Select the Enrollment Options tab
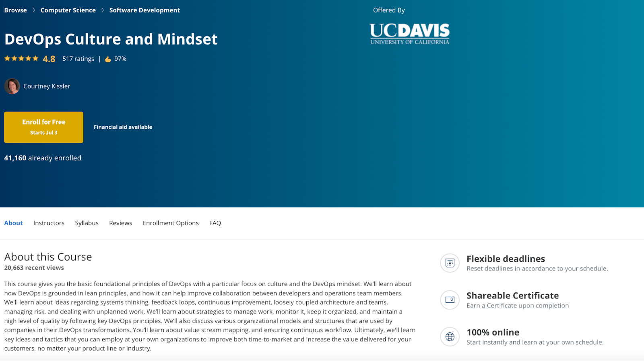The width and height of the screenshot is (644, 361). (x=171, y=223)
